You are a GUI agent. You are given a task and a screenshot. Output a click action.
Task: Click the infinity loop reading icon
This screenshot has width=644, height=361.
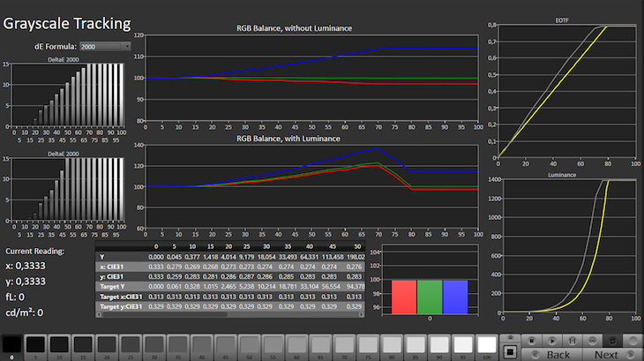point(592,341)
